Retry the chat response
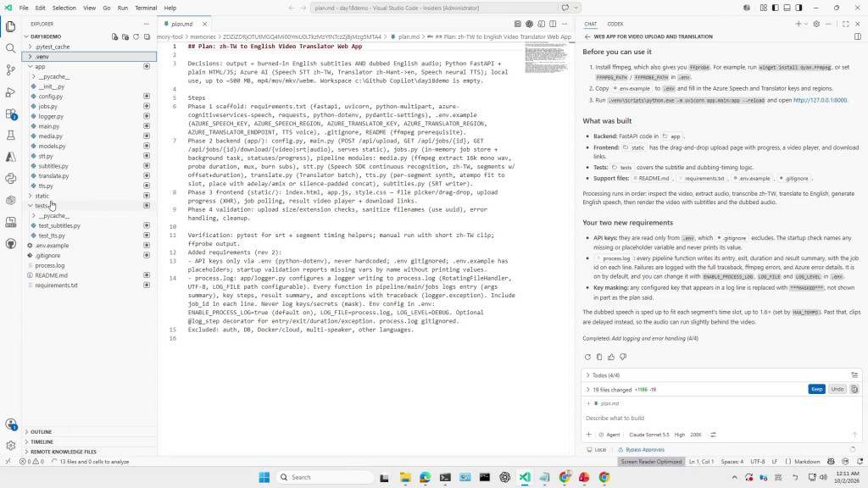Image resolution: width=868 pixels, height=488 pixels. (587, 358)
